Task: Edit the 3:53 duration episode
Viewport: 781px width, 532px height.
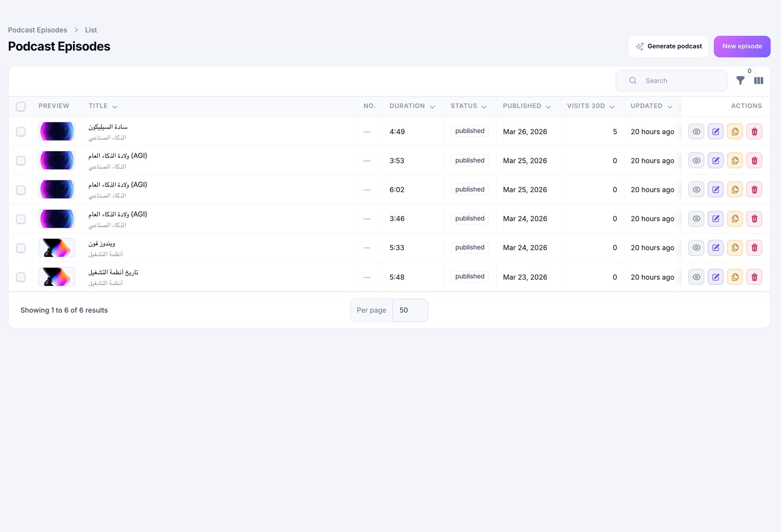Action: [x=716, y=161]
